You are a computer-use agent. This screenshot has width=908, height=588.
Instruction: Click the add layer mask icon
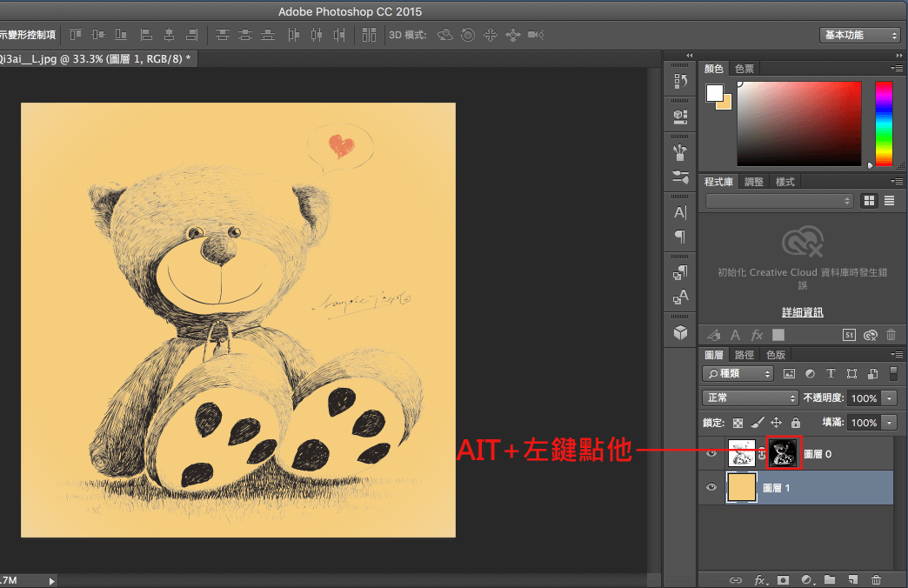(783, 579)
